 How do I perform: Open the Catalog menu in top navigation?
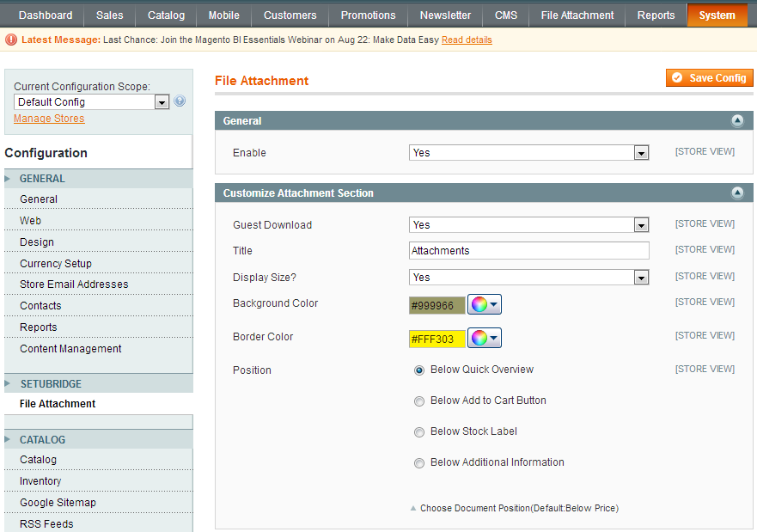pyautogui.click(x=166, y=15)
